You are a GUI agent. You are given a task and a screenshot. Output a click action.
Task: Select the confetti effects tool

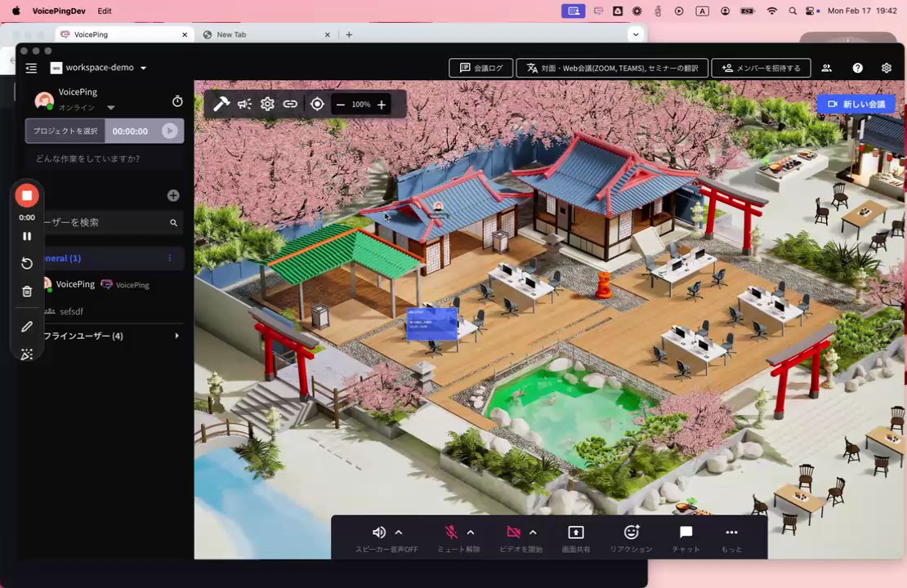pos(27,354)
